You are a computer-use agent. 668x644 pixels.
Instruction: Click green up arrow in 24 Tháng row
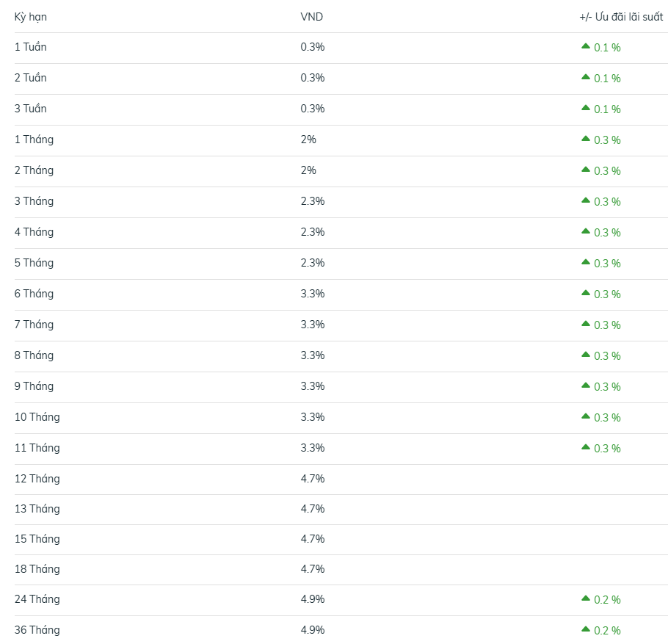(585, 598)
